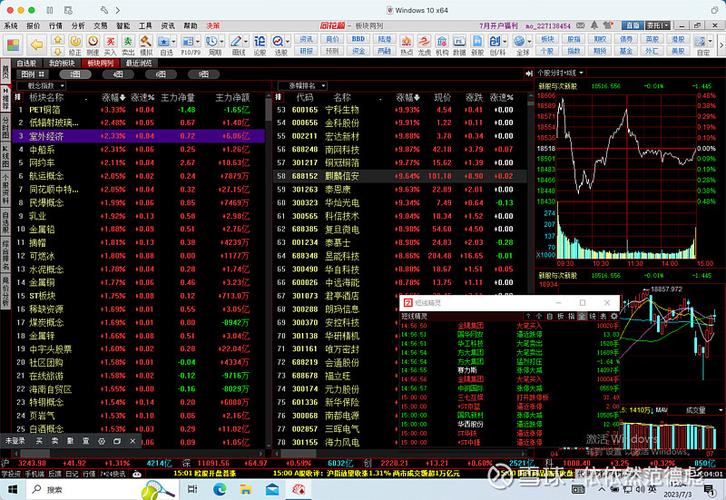The height and width of the screenshot is (500, 726).
Task: Open the 龙虎 dragon-tiger list icon
Action: tap(424, 45)
